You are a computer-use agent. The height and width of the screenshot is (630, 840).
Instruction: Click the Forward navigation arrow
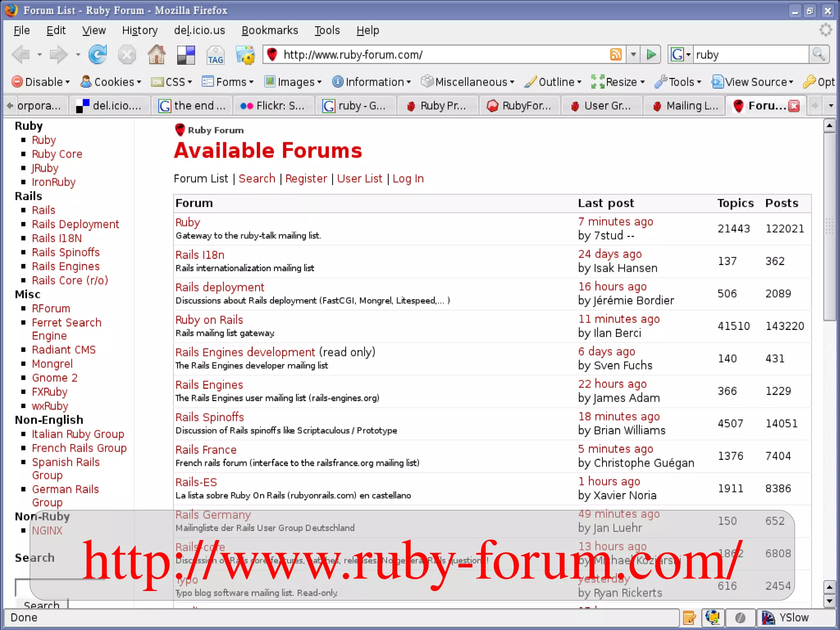click(59, 55)
